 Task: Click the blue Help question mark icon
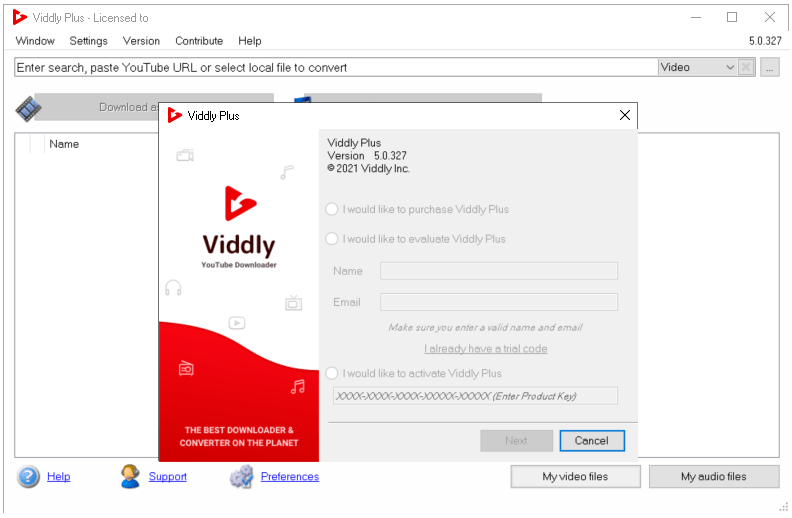pos(28,477)
